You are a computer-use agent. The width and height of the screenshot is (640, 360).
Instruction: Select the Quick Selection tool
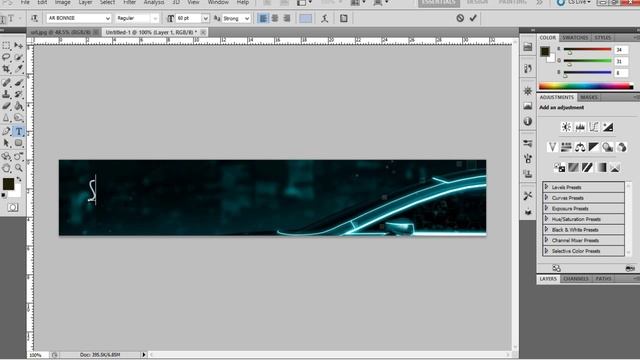click(19, 58)
